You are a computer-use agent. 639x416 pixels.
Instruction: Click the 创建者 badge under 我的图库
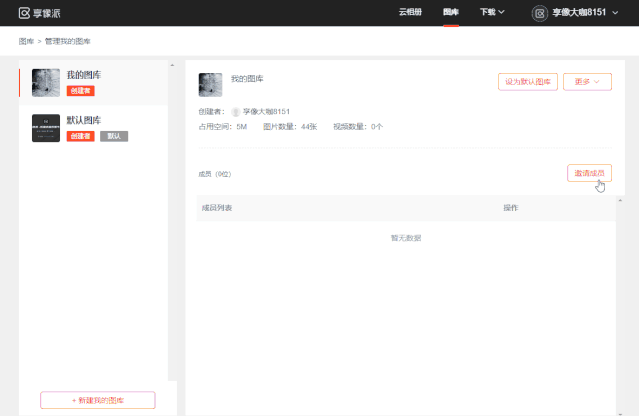tap(81, 91)
